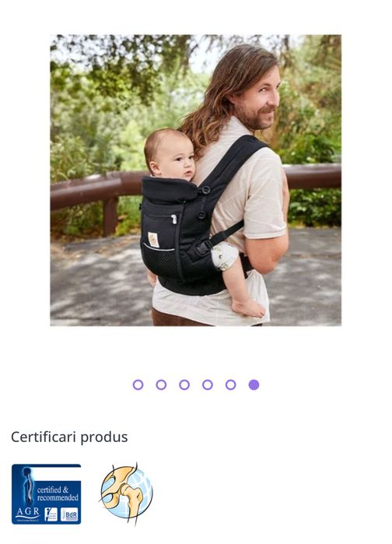Click the hip joint certification icon
The width and height of the screenshot is (392, 544).
click(x=127, y=493)
